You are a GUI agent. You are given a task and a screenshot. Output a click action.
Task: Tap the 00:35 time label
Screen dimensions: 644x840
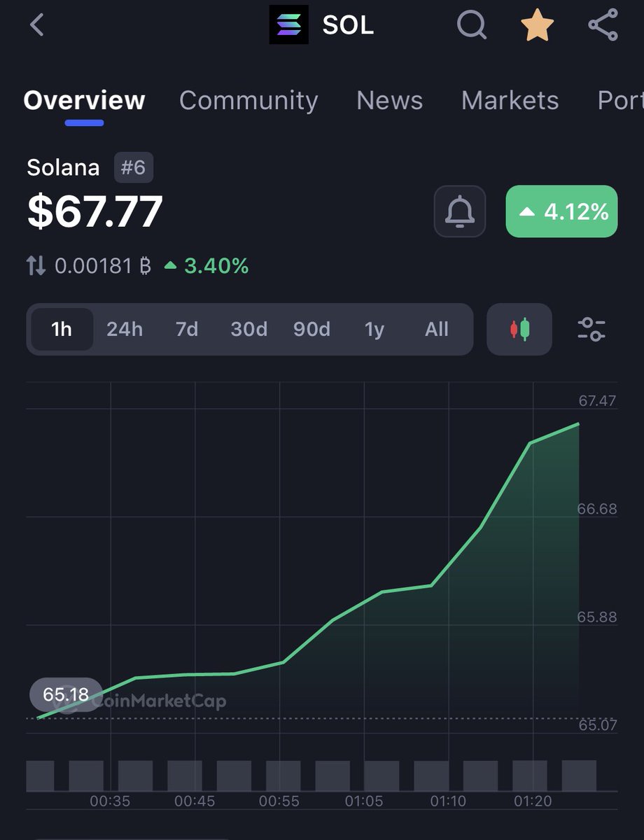coord(110,801)
